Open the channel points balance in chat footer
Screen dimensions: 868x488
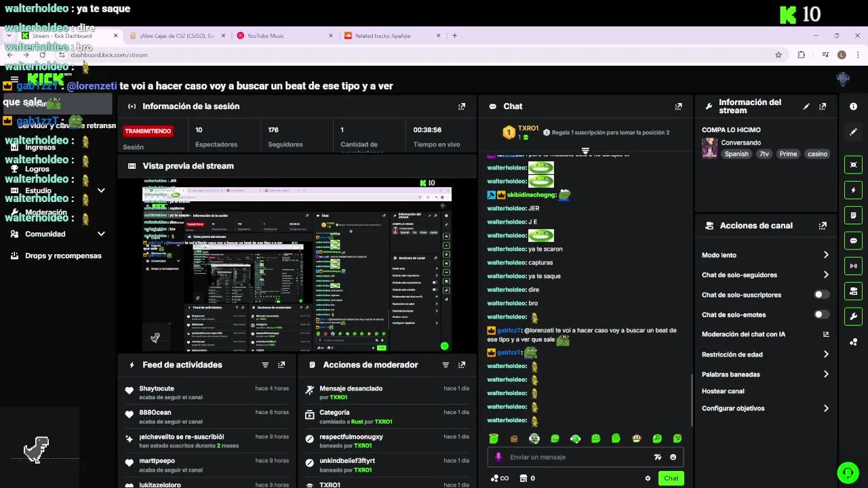500,479
